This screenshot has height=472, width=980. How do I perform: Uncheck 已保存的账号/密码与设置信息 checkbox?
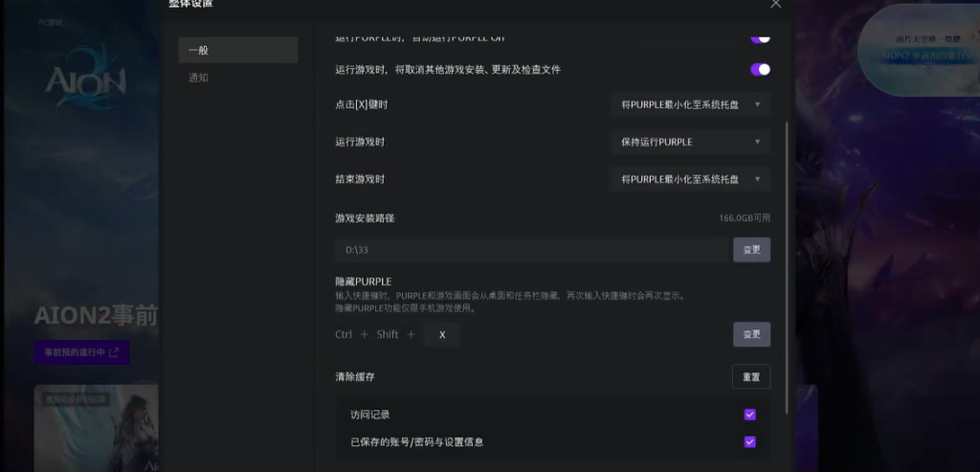749,442
